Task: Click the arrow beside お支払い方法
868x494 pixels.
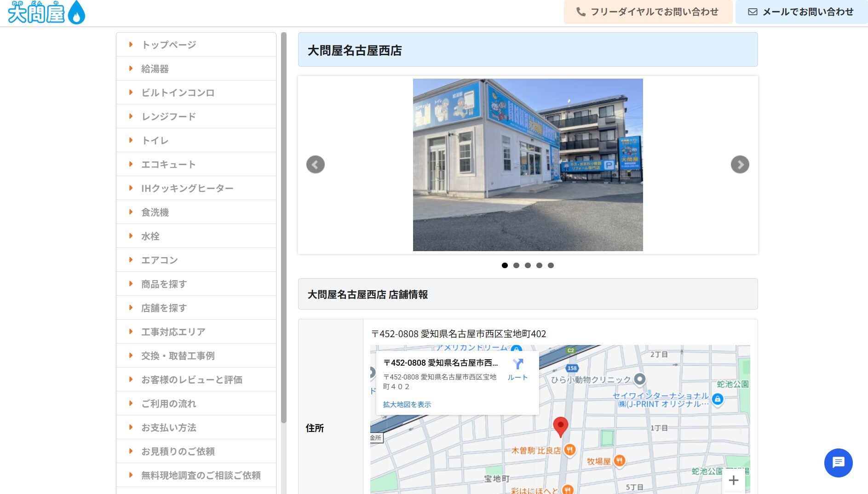Action: click(131, 427)
